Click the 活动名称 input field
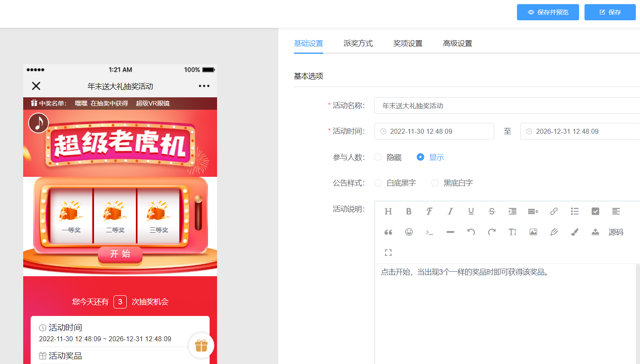 tap(507, 106)
